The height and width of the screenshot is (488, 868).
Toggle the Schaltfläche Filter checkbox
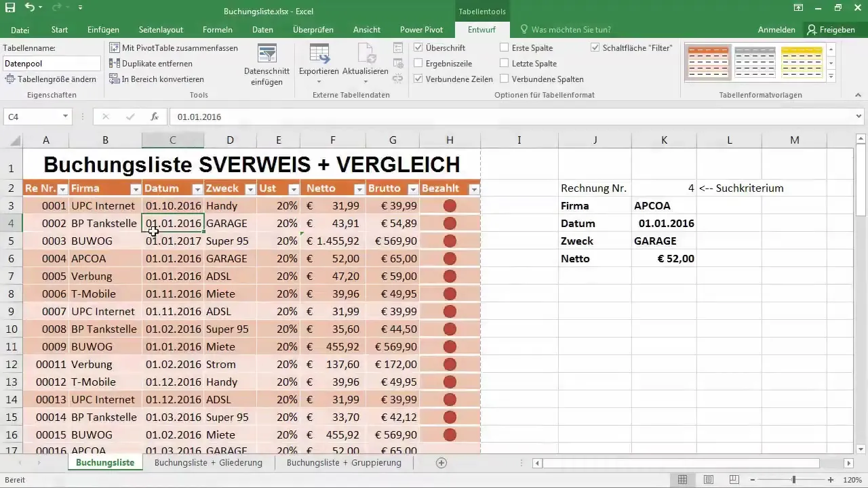coord(595,48)
